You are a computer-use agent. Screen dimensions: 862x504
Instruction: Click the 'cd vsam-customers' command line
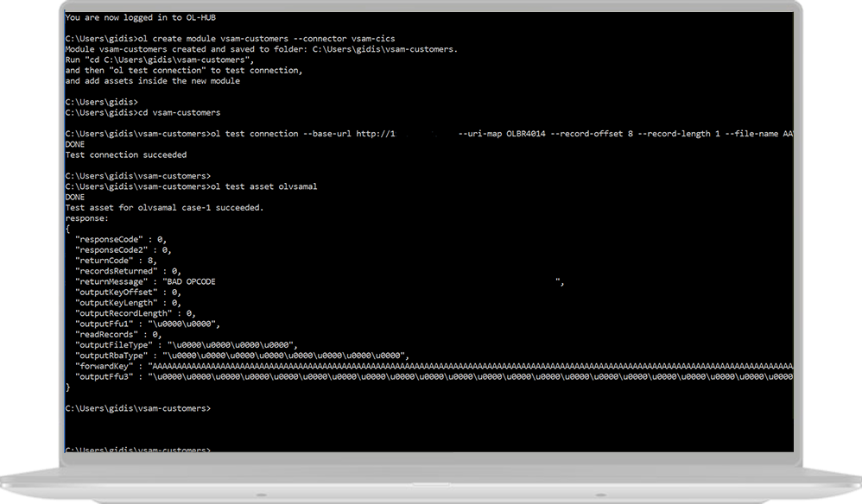tap(143, 112)
